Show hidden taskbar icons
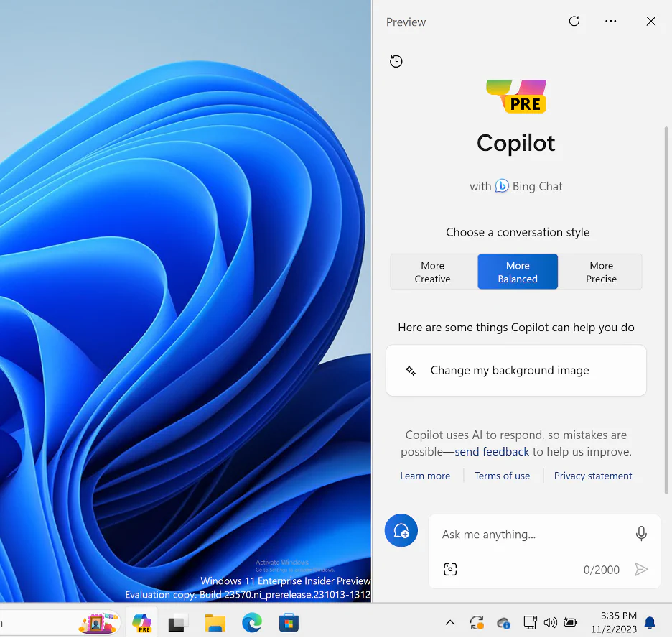The height and width of the screenshot is (638, 672). coord(450,623)
